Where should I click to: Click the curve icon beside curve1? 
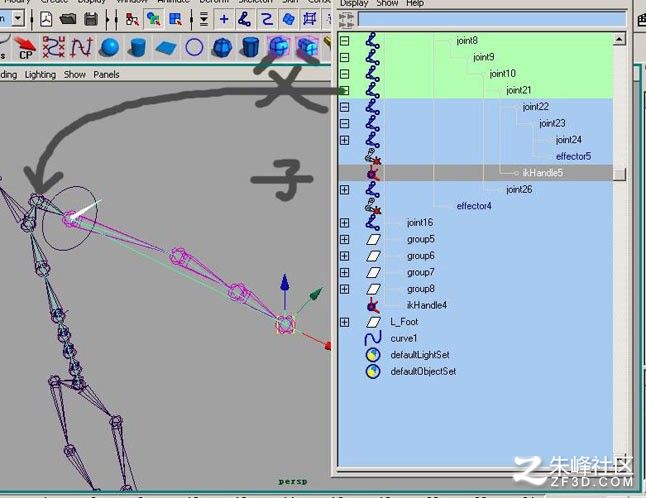coord(373,338)
